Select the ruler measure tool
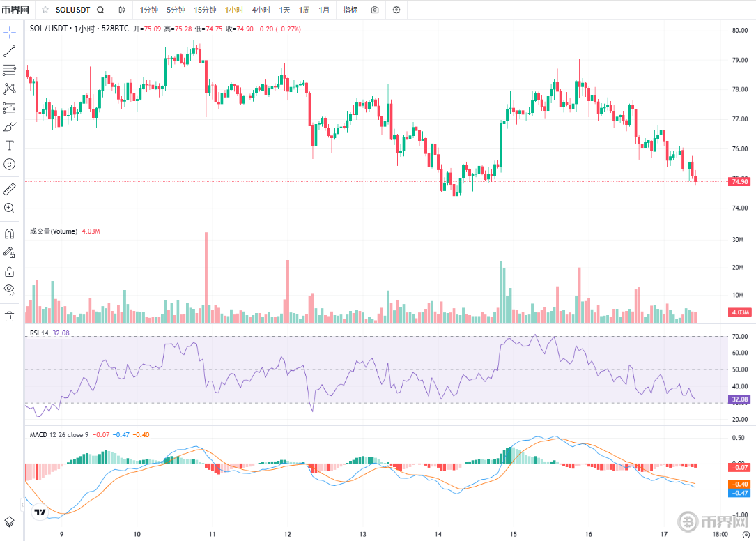Screen dimensions: 756x541 tap(10, 189)
